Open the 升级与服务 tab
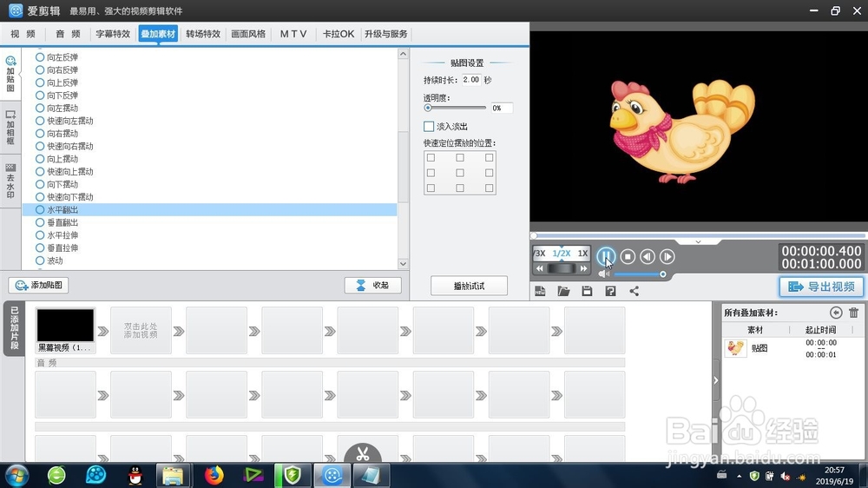Image resolution: width=868 pixels, height=488 pixels. click(386, 34)
